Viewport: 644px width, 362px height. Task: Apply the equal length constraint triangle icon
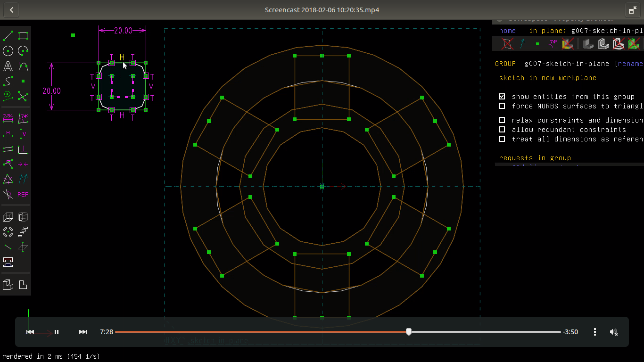tap(8, 179)
